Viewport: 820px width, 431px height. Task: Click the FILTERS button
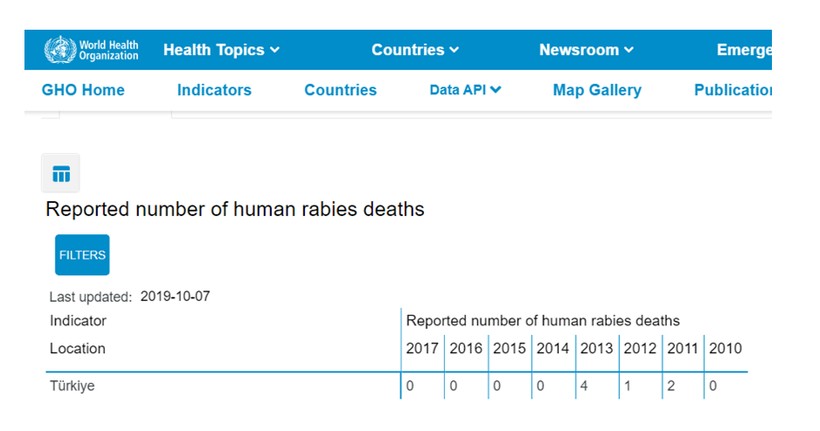pyautogui.click(x=82, y=255)
